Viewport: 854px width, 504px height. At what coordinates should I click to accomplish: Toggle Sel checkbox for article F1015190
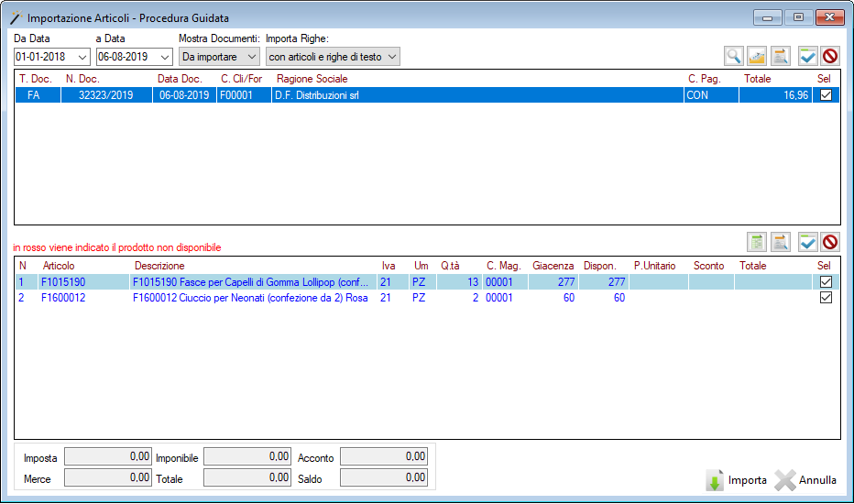(x=826, y=282)
